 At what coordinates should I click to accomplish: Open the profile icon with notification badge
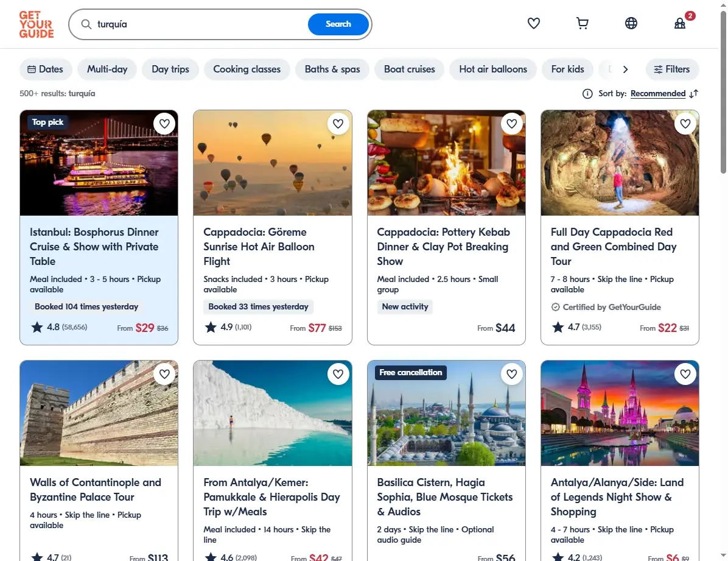tap(680, 23)
